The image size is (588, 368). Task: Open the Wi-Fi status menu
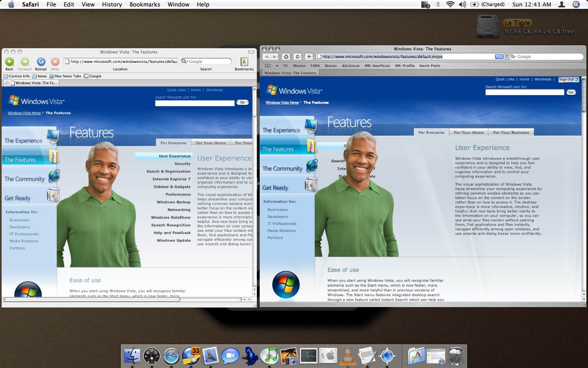tap(450, 4)
